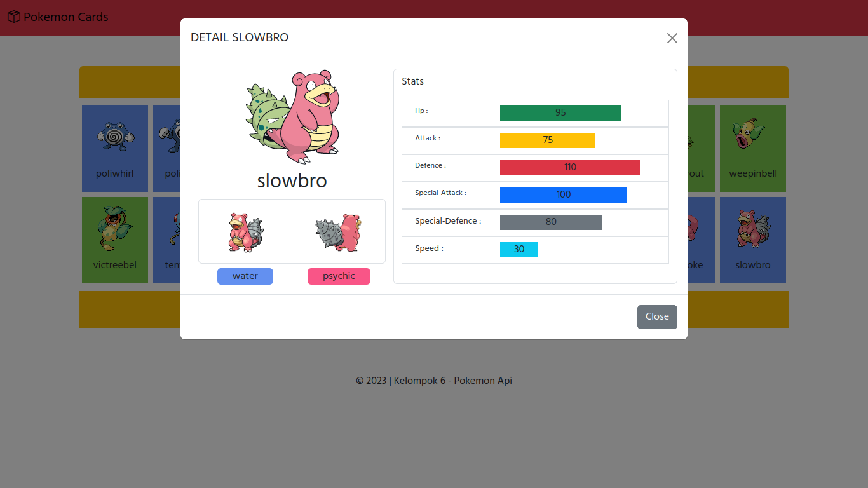
Task: Click the large Slowbro artwork image
Action: [x=292, y=117]
